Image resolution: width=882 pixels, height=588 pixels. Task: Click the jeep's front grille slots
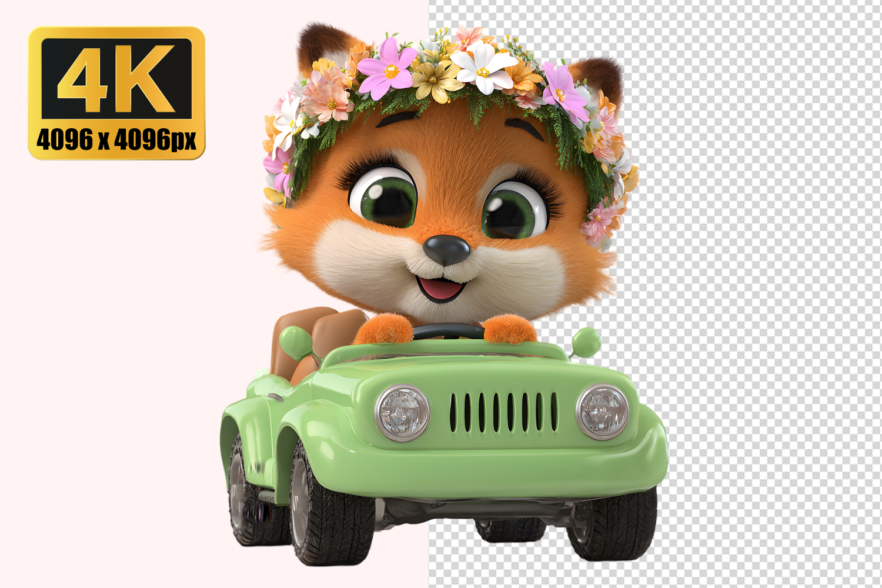(x=503, y=412)
